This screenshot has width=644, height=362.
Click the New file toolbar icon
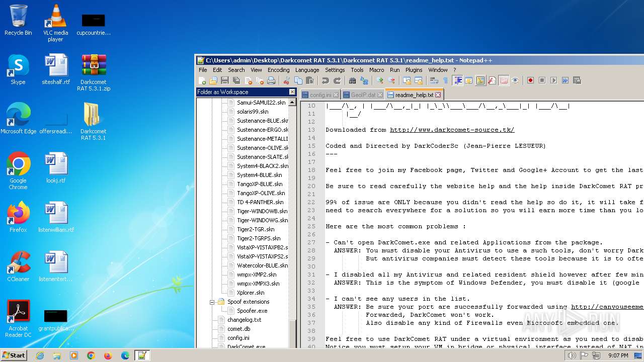click(x=202, y=80)
